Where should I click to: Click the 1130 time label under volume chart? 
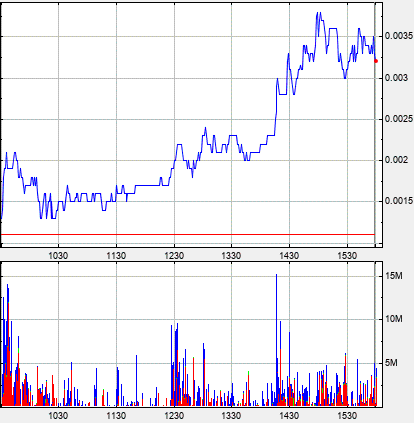(116, 416)
